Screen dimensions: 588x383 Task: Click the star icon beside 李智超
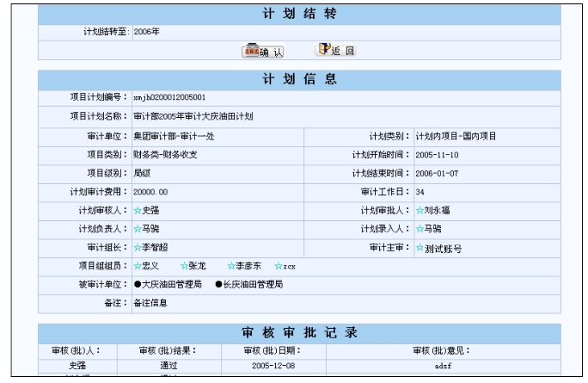[137, 248]
